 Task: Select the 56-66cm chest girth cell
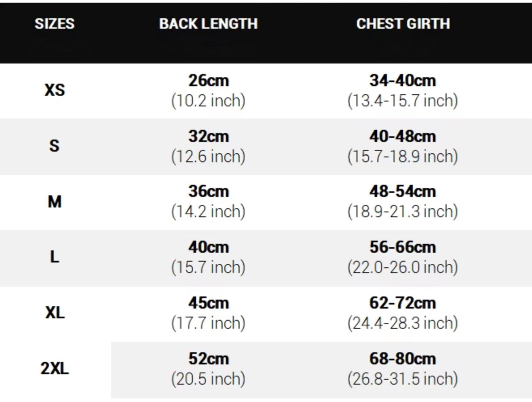(403, 248)
